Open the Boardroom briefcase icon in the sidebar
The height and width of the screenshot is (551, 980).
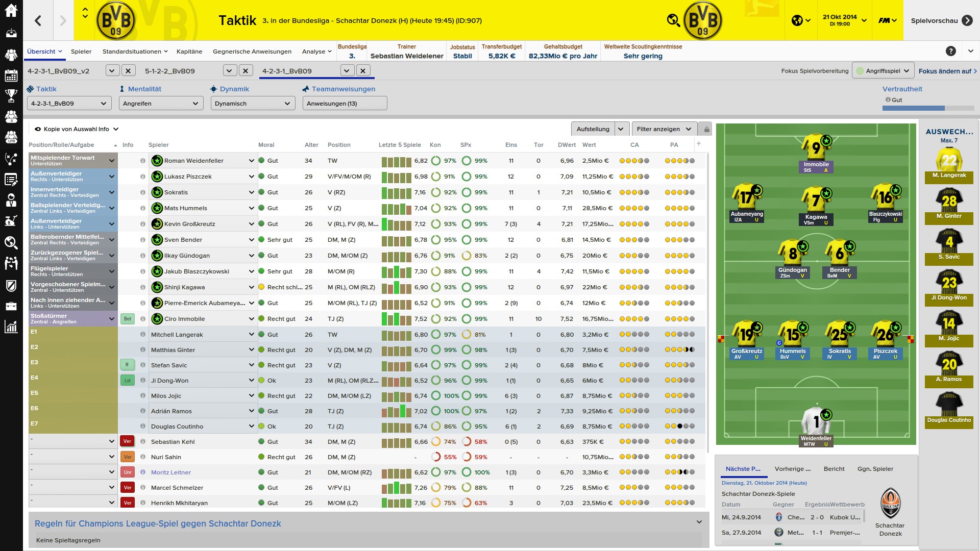[11, 306]
